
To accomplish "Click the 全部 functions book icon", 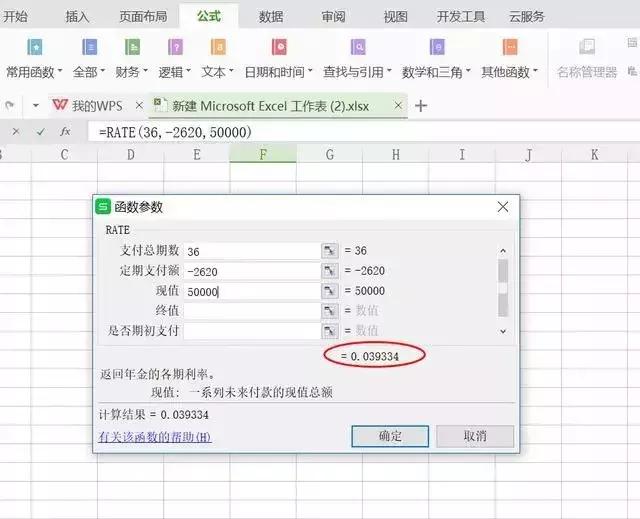I will pyautogui.click(x=89, y=47).
